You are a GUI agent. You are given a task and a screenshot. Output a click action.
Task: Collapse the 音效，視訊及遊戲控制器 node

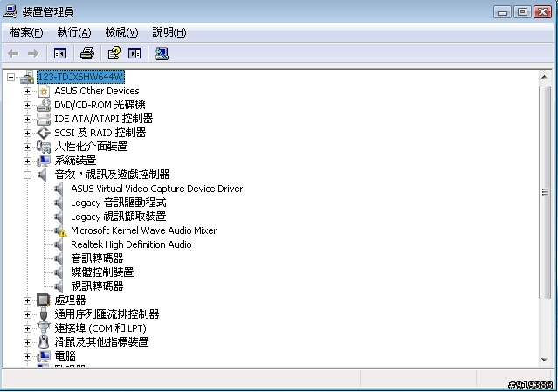tap(27, 175)
